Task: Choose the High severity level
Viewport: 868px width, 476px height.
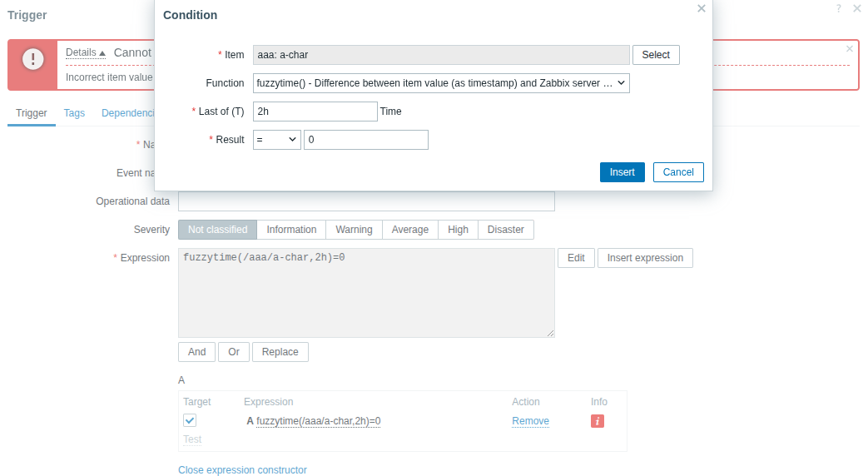Action: (x=458, y=230)
